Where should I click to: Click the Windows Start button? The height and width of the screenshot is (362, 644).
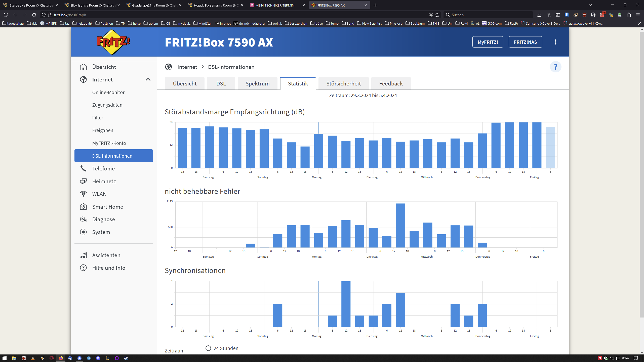pyautogui.click(x=4, y=358)
